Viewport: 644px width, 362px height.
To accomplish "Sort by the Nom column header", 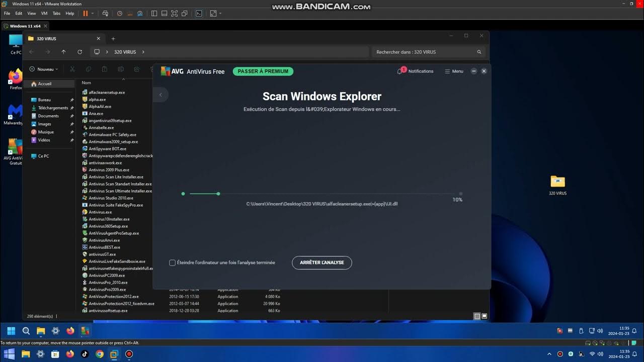I will 87,83.
